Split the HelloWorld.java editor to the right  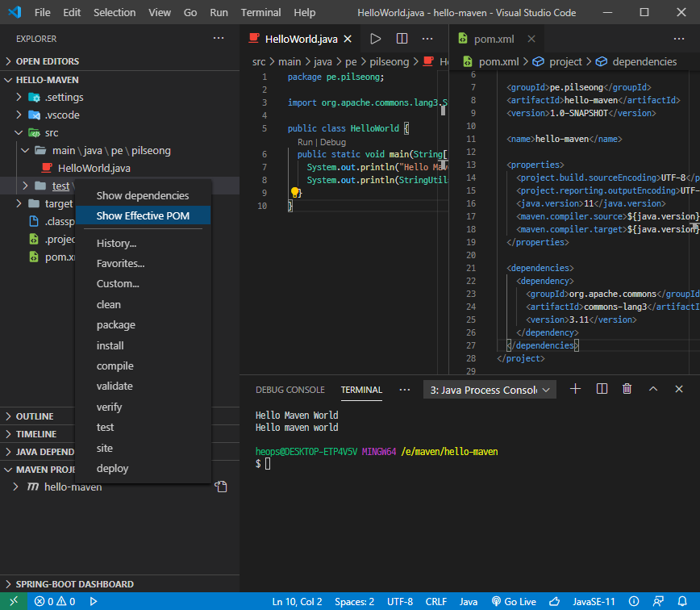pos(402,39)
